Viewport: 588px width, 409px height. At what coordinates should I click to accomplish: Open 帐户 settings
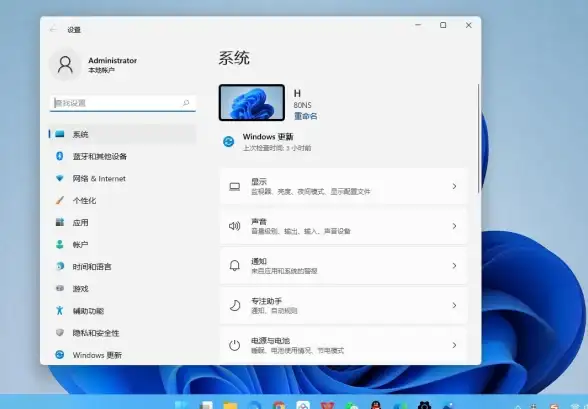(x=122, y=245)
